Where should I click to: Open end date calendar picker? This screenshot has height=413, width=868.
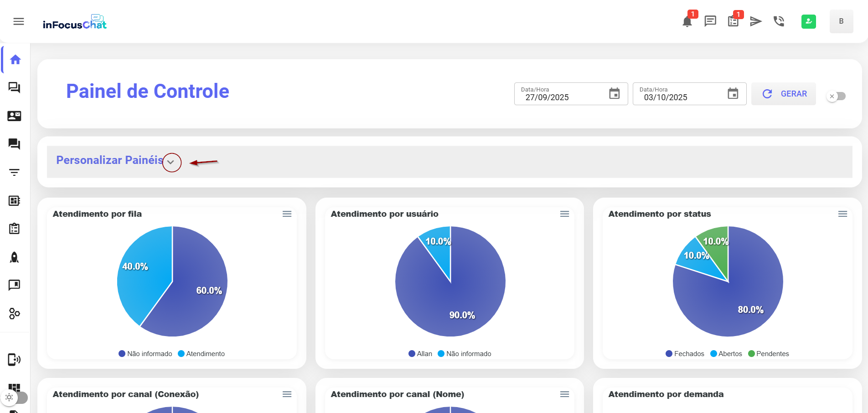point(733,94)
